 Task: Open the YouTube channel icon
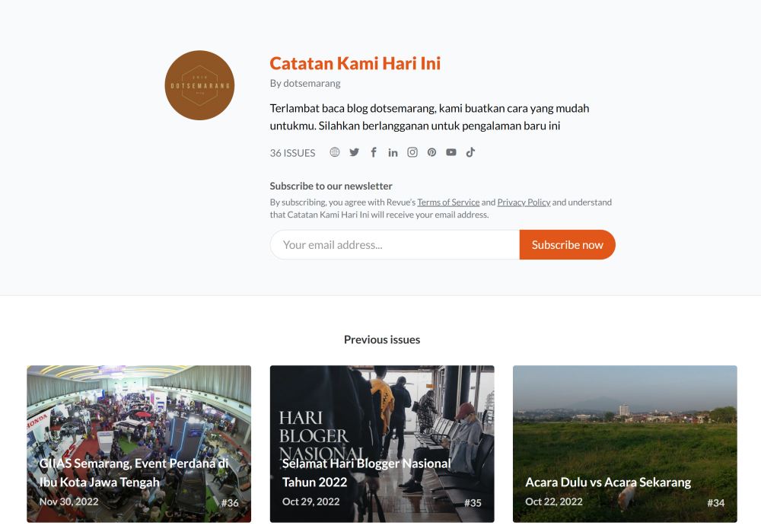point(451,152)
